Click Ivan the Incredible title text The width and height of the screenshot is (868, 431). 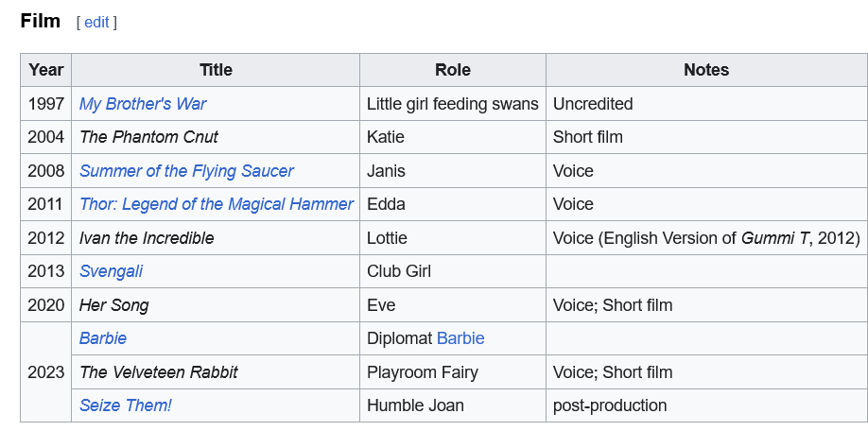click(x=147, y=238)
